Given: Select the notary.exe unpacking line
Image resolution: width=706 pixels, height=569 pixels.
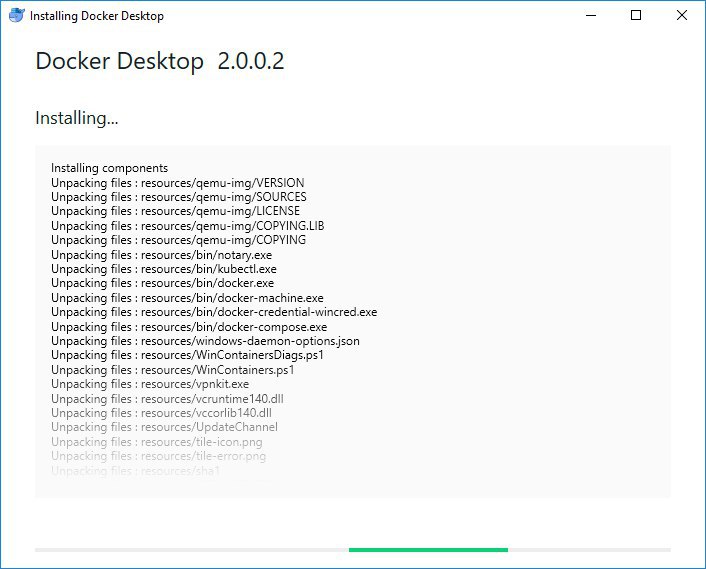Looking at the screenshot, I should [x=161, y=255].
